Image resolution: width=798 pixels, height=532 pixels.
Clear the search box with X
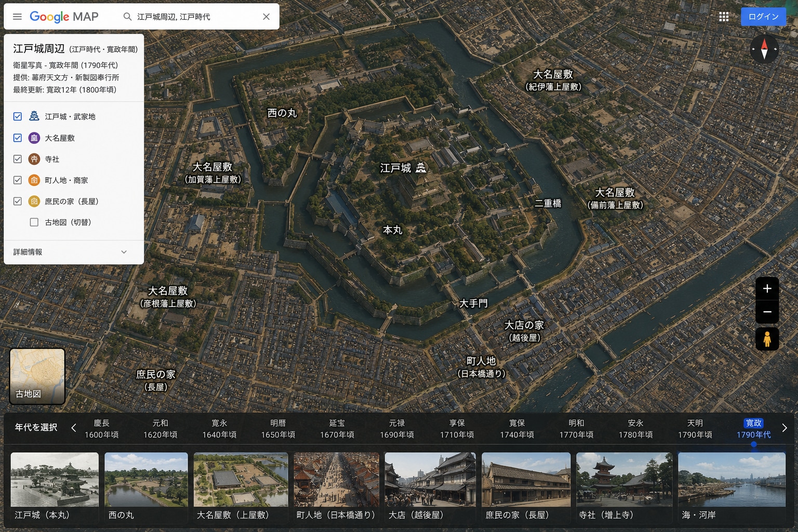(266, 17)
